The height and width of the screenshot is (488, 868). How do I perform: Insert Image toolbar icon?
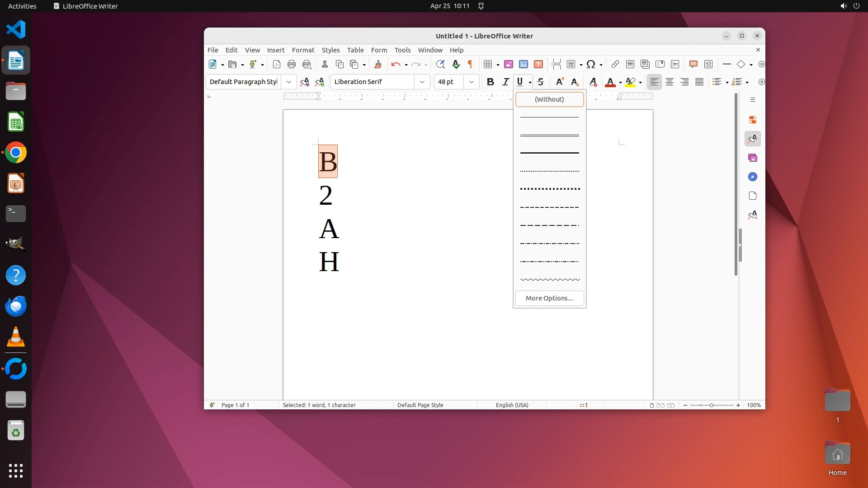click(509, 64)
